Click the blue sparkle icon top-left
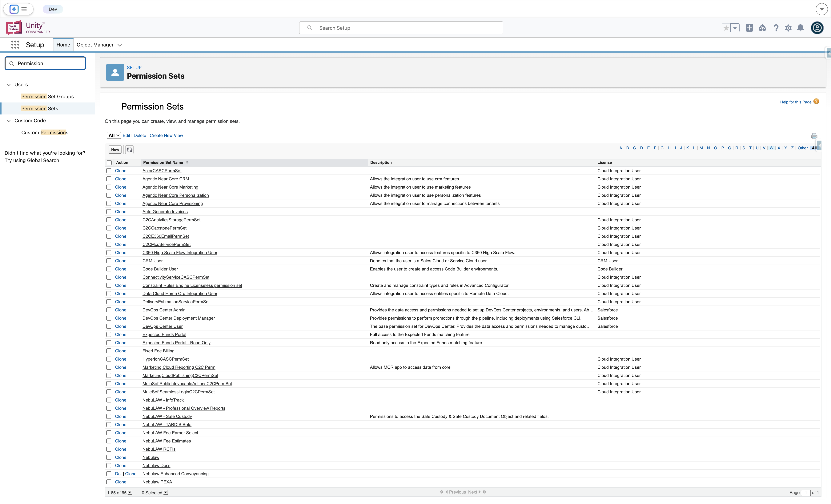Viewport: 831px width, 504px height. pos(14,9)
